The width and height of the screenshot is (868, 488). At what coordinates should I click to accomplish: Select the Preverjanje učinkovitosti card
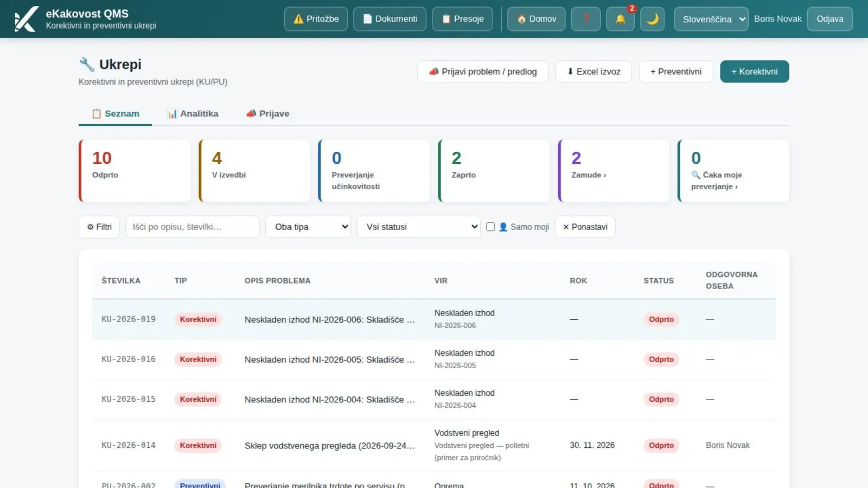point(374,171)
